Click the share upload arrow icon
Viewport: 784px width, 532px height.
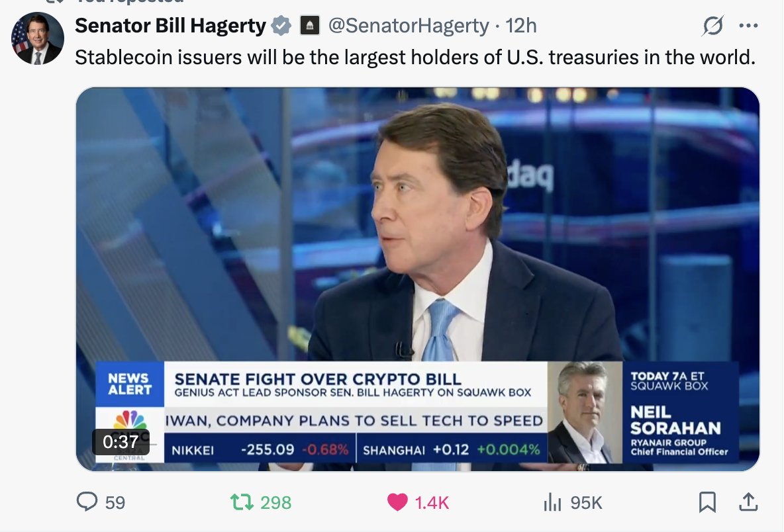tap(748, 502)
